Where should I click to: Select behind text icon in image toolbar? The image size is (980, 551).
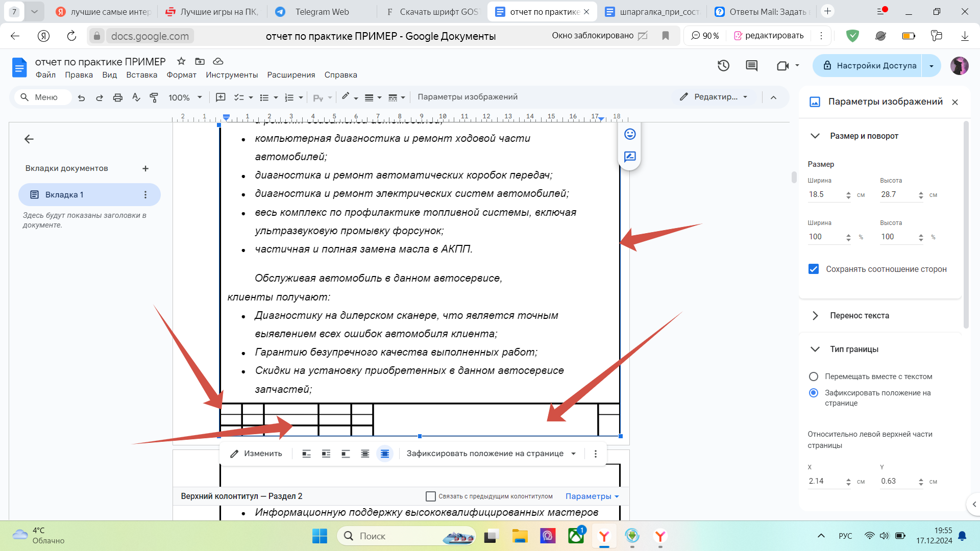365,454
